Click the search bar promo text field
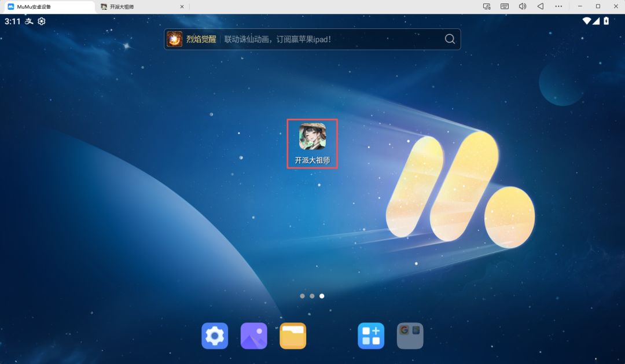This screenshot has height=364, width=625. (312, 39)
